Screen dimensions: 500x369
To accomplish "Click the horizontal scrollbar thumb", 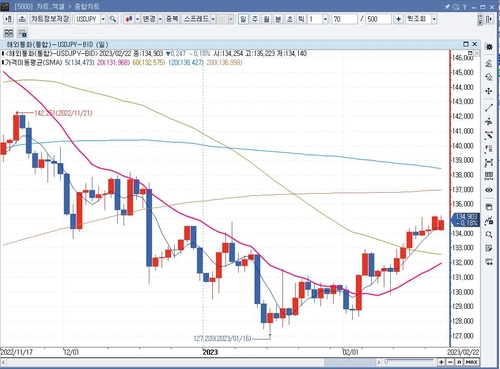I will [349, 362].
